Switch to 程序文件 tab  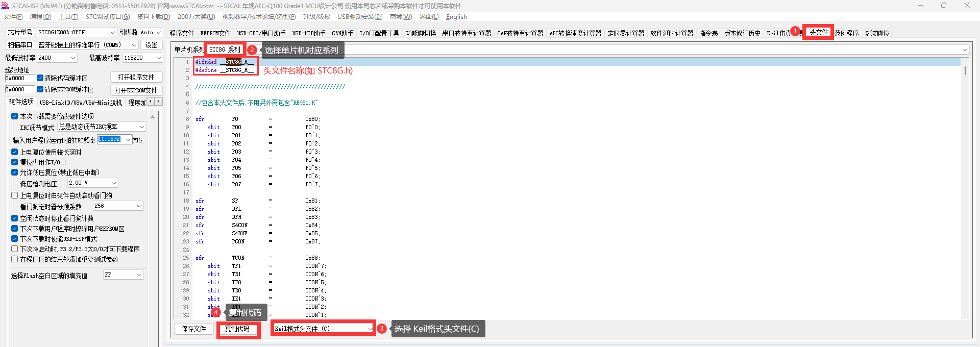pyautogui.click(x=182, y=33)
